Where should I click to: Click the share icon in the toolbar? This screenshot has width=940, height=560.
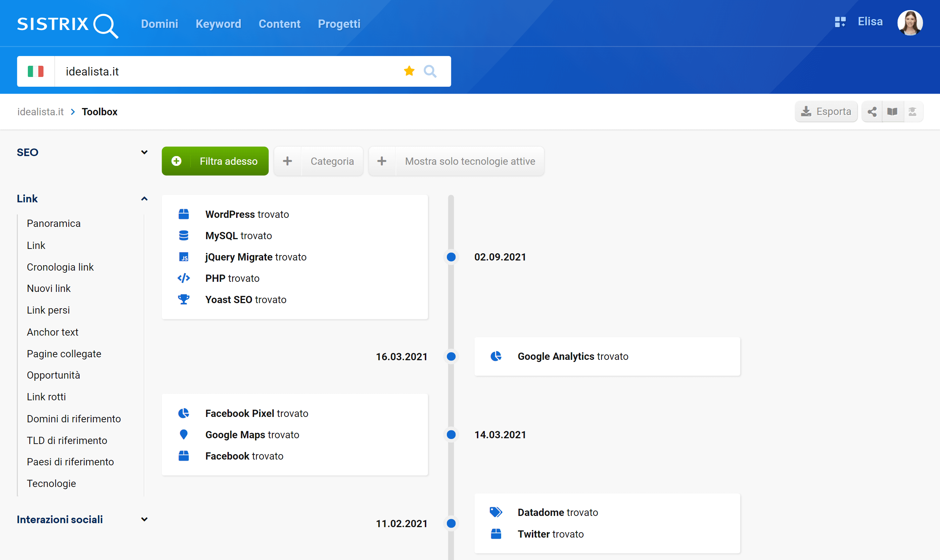point(872,112)
